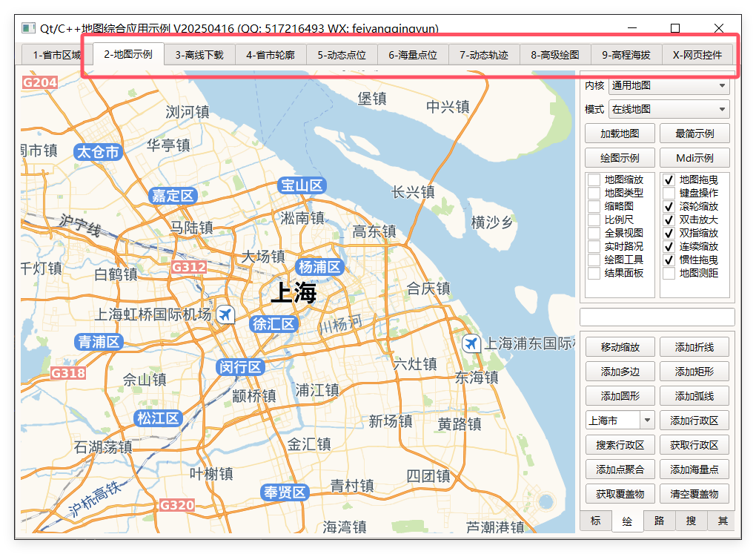Image resolution: width=756 pixels, height=554 pixels.
Task: Select the bottom 其 tab
Action: point(722,521)
